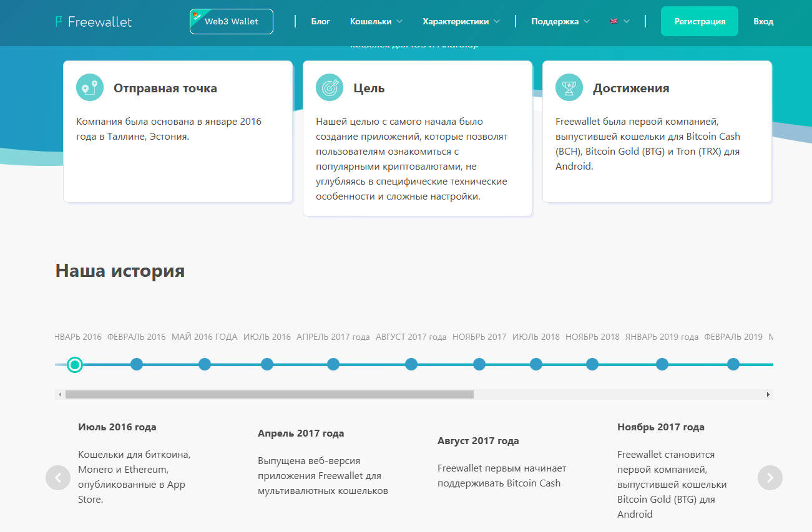
Task: Open the Web3 Wallet button
Action: (232, 21)
